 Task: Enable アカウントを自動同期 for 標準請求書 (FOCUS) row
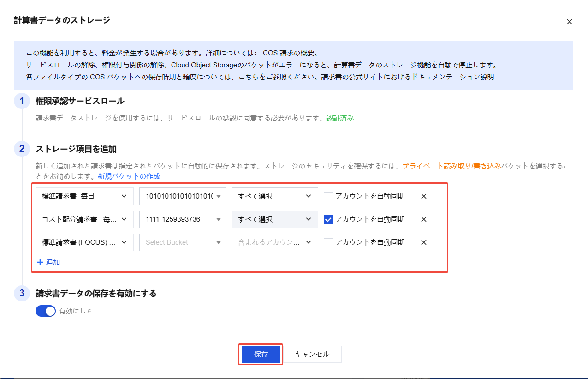328,242
